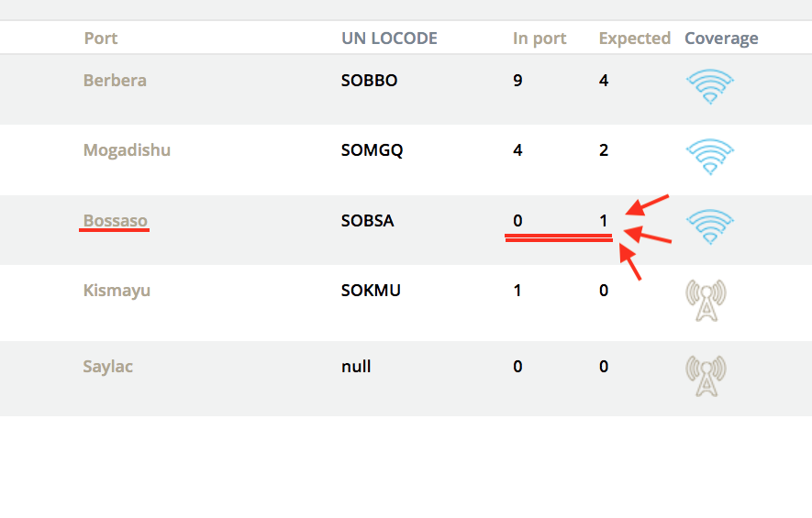Sort by UN LOCODE column header
This screenshot has height=518, width=812.
389,39
